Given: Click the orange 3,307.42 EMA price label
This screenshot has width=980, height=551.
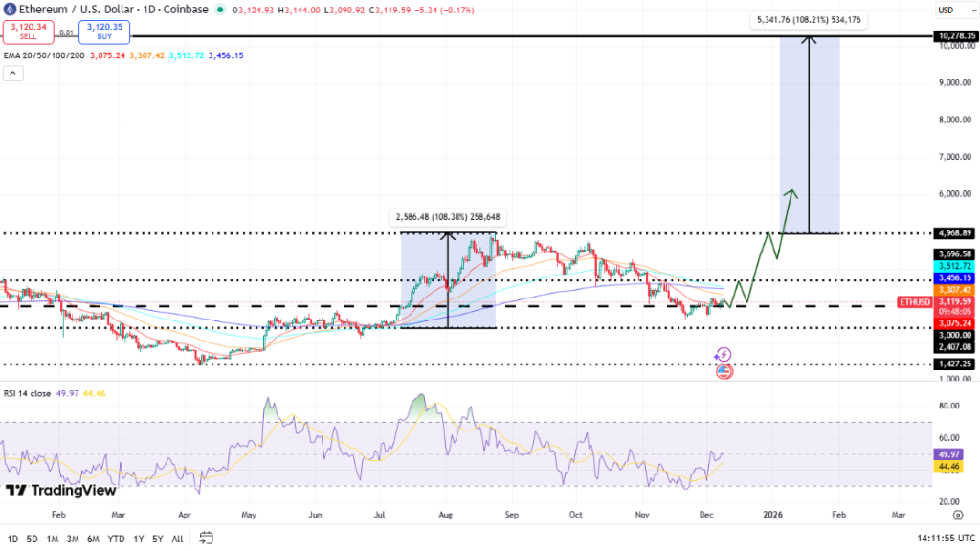Looking at the screenshot, I should coord(954,290).
